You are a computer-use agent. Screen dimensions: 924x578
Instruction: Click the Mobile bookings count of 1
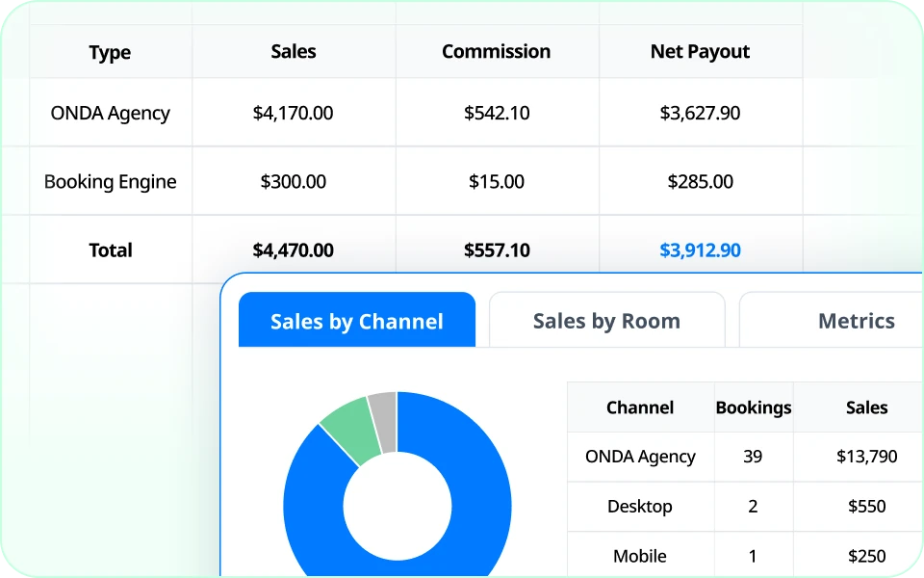pyautogui.click(x=753, y=556)
